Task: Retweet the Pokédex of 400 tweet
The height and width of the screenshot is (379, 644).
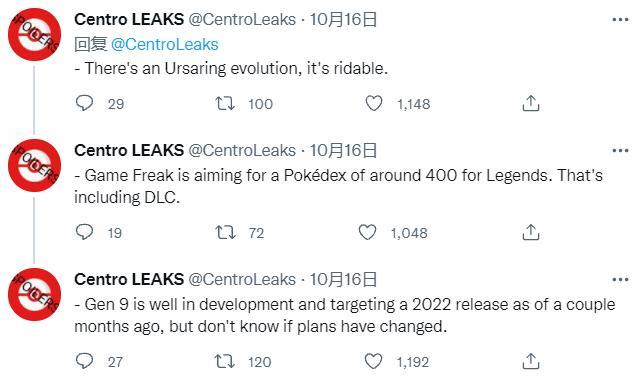Action: tap(225, 232)
